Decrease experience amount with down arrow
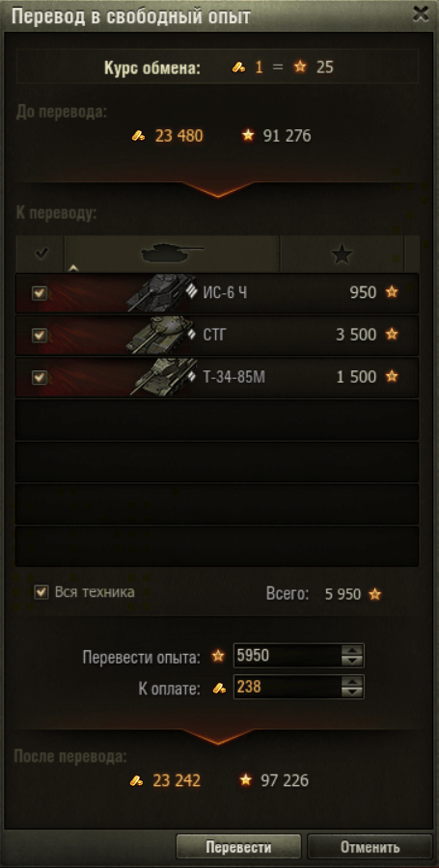This screenshot has width=439, height=868. pos(352,662)
